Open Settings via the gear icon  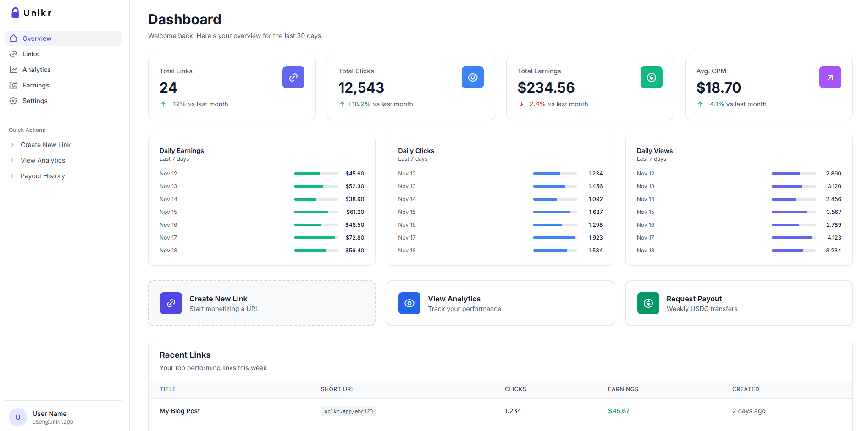(14, 100)
